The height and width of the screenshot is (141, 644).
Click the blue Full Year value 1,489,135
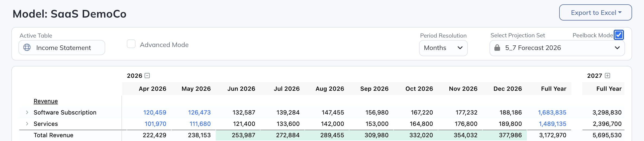[x=553, y=124]
